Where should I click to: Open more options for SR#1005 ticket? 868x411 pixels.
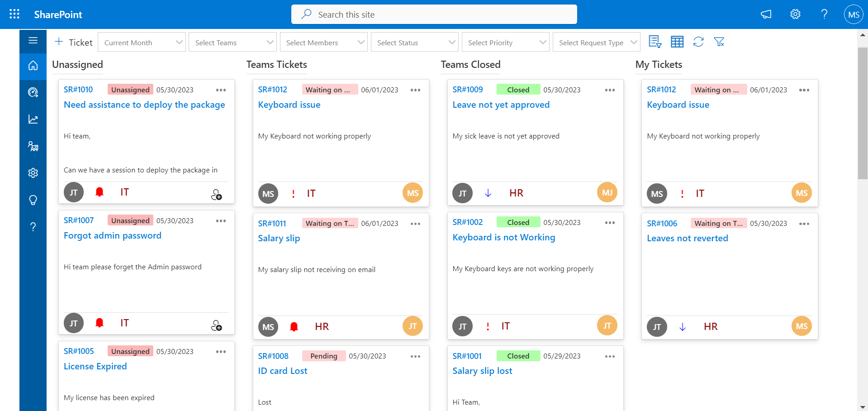pos(221,352)
